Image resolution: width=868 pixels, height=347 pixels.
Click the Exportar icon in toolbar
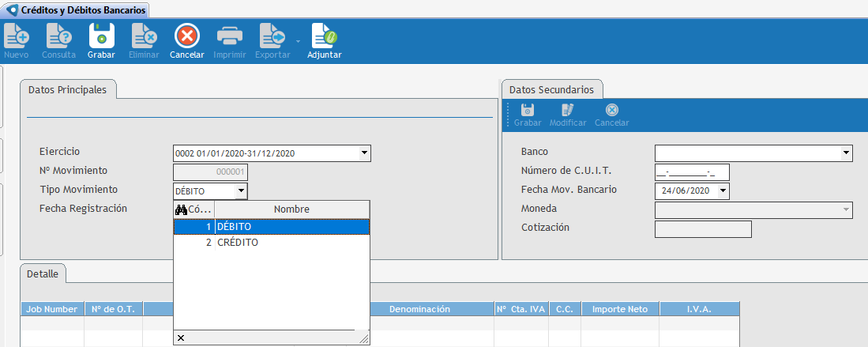pyautogui.click(x=272, y=36)
